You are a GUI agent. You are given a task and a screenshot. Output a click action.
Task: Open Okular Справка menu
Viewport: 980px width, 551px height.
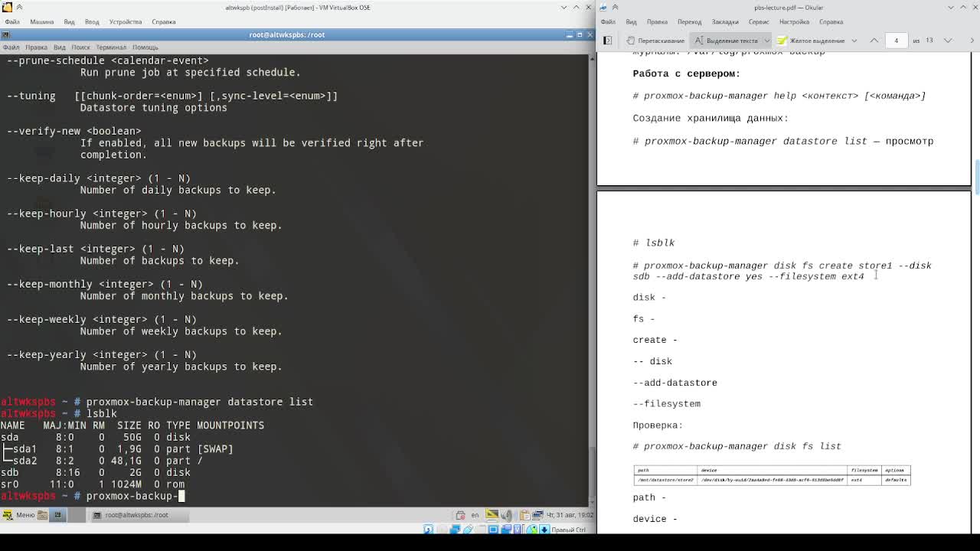tap(831, 21)
